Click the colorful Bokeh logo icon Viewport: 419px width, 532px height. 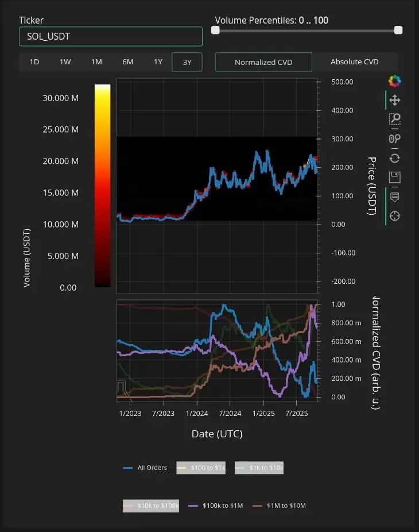pyautogui.click(x=394, y=81)
